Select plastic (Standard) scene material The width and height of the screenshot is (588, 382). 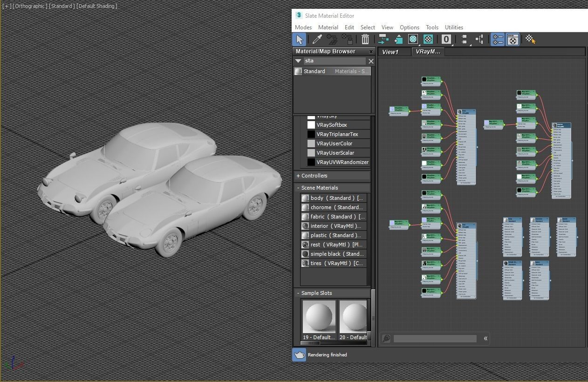[334, 235]
